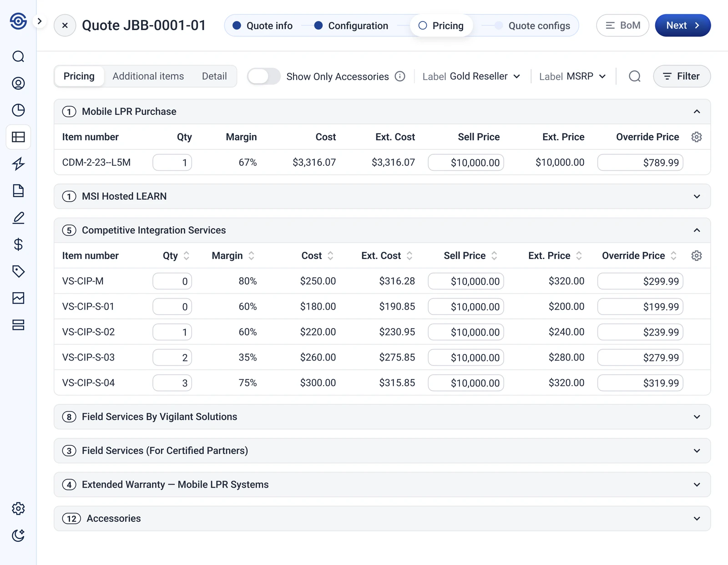Screen dimensions: 728x565
Task: Click the Qty field for VS-CIP-S-03
Action: [172, 358]
